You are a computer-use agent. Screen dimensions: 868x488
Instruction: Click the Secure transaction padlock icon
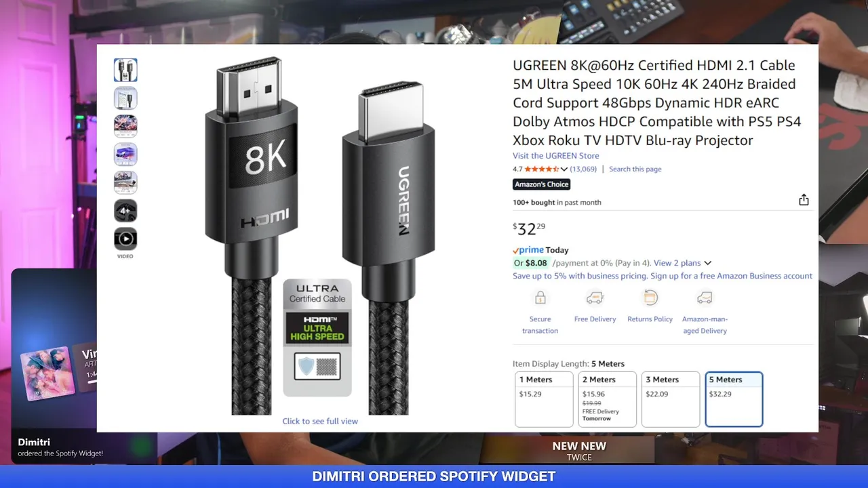tap(540, 298)
